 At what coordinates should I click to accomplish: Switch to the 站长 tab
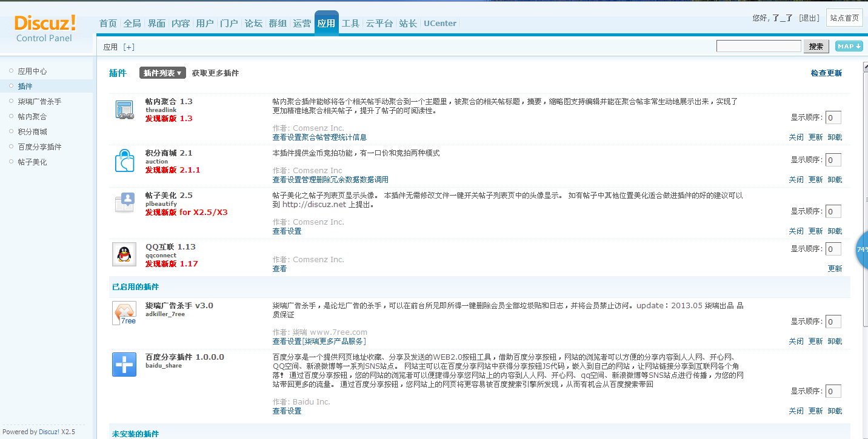point(408,24)
